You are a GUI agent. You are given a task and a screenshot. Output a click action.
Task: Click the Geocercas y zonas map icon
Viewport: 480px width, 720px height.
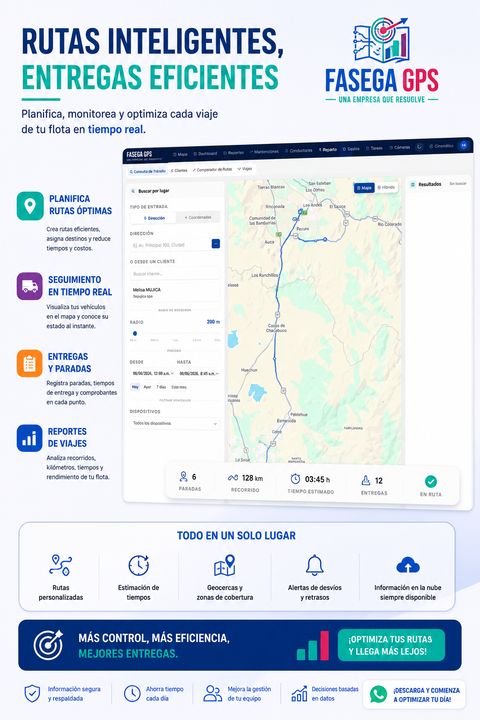[x=225, y=565]
